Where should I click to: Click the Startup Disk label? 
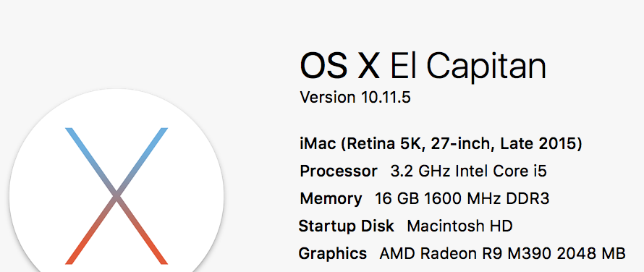pos(346,226)
